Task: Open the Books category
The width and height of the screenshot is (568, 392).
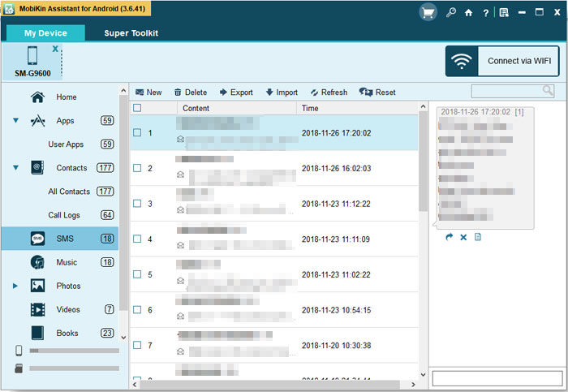Action: (67, 333)
